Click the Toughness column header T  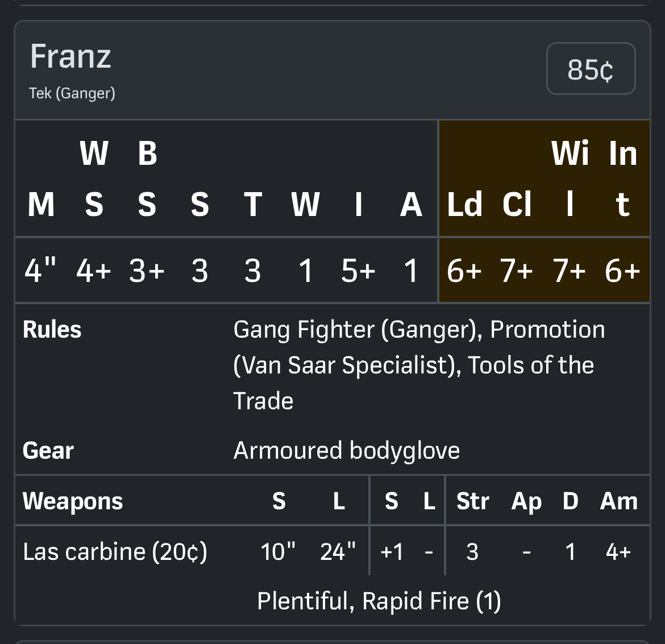tap(252, 204)
